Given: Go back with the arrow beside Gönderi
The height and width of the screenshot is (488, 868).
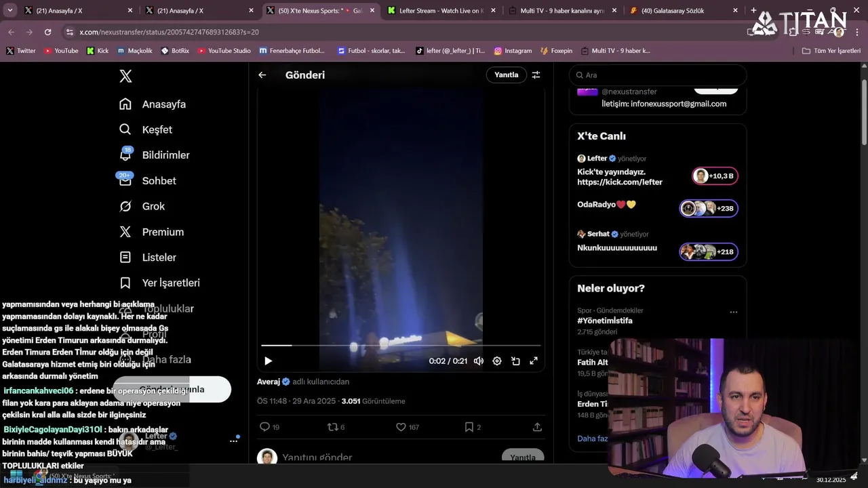Looking at the screenshot, I should (x=262, y=75).
